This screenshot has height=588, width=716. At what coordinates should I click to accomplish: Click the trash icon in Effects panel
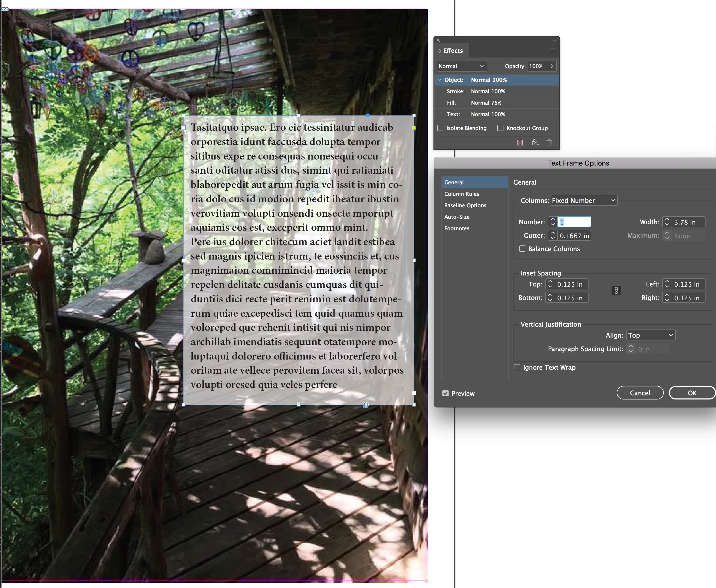point(549,143)
